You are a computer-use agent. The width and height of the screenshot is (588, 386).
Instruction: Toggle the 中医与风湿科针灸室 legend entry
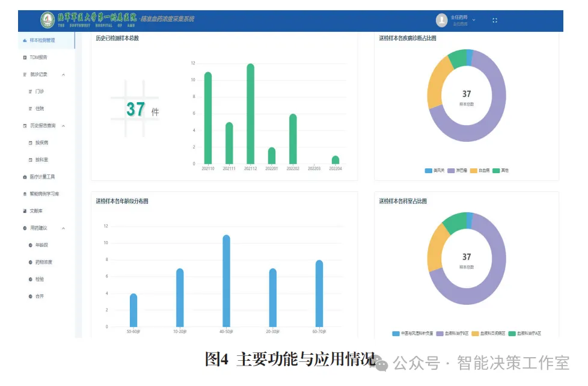[412, 334]
